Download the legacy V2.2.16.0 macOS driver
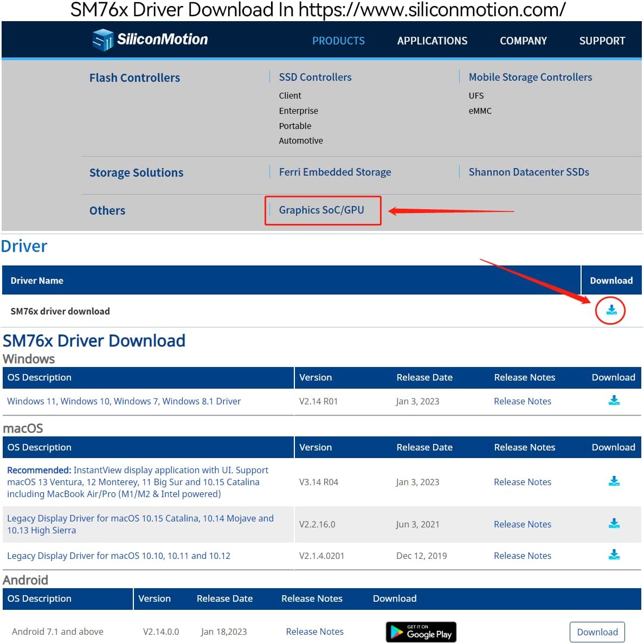Screen dimensions: 644x644 coord(614,524)
